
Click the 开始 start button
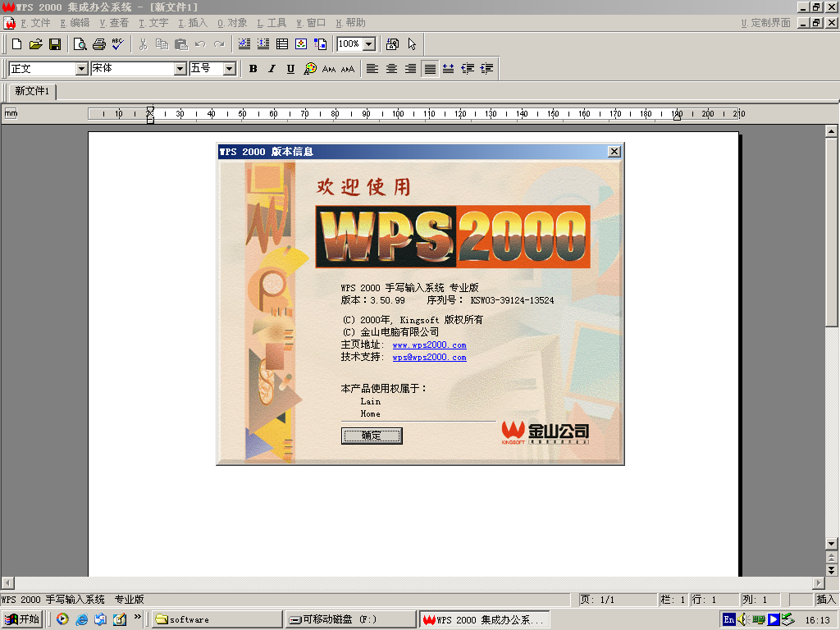coord(22,619)
